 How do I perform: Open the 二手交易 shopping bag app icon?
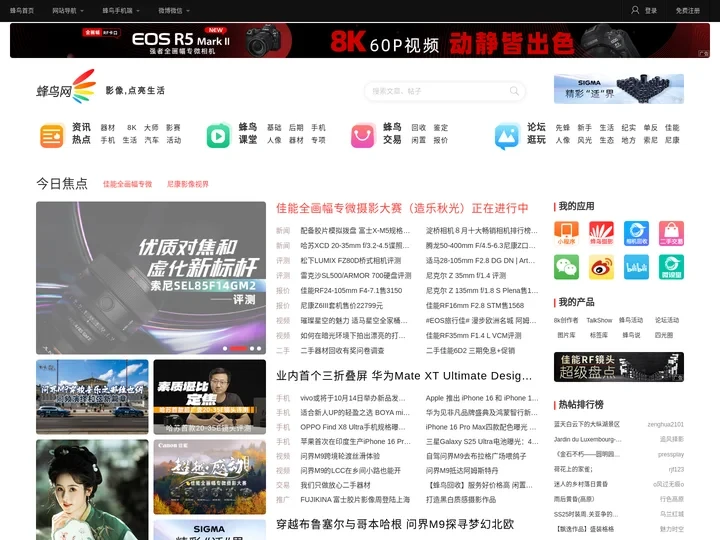point(671,233)
